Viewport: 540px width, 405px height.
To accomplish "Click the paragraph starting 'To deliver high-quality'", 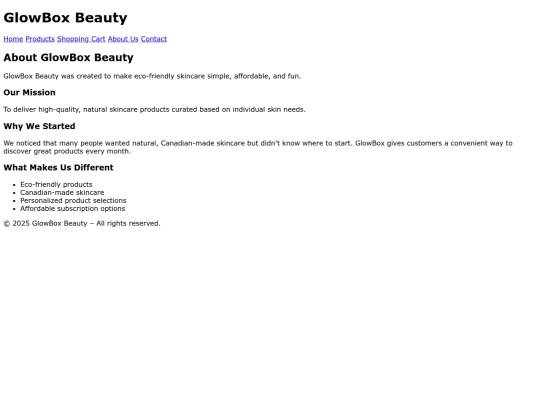I will (154, 110).
